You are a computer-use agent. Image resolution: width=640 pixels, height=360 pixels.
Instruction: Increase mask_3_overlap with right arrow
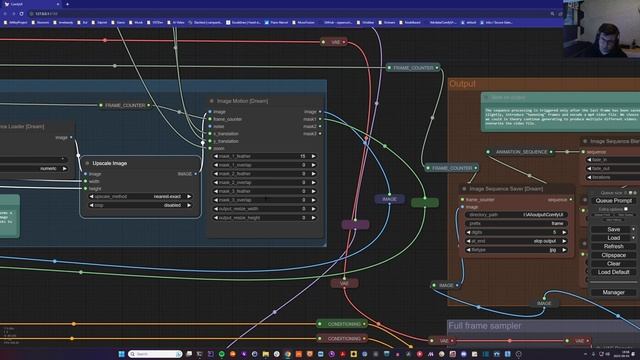click(x=313, y=200)
